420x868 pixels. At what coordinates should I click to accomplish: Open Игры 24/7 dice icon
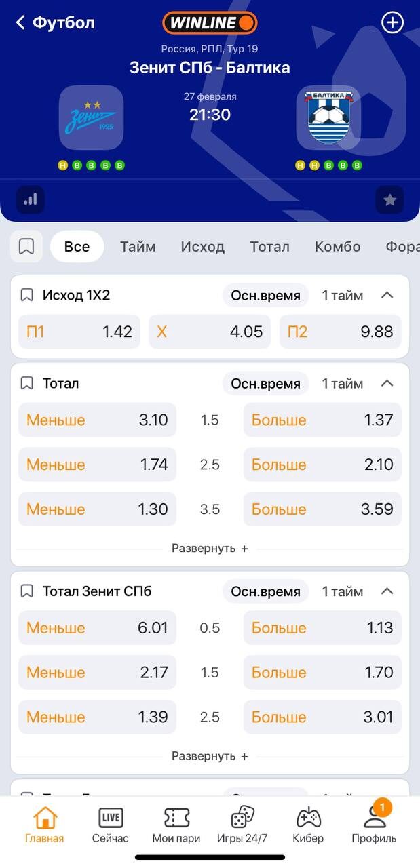pos(242,824)
